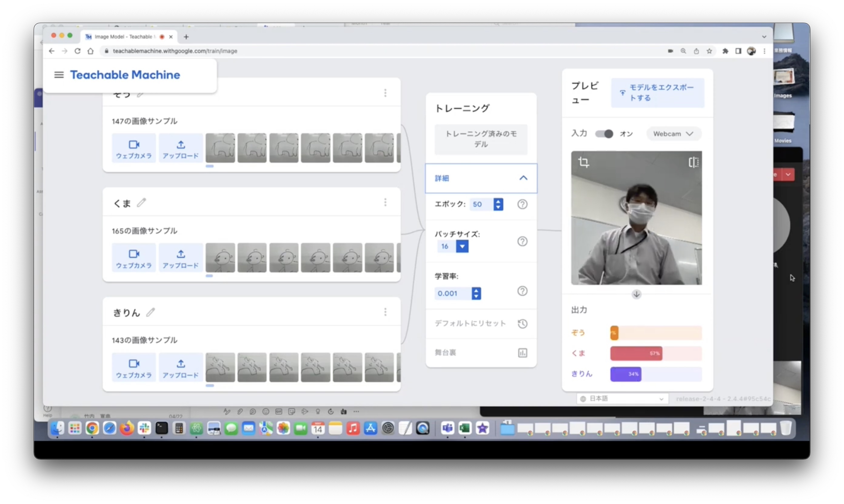Click the share icon in address bar
Screen dimensions: 844x504
(x=696, y=51)
